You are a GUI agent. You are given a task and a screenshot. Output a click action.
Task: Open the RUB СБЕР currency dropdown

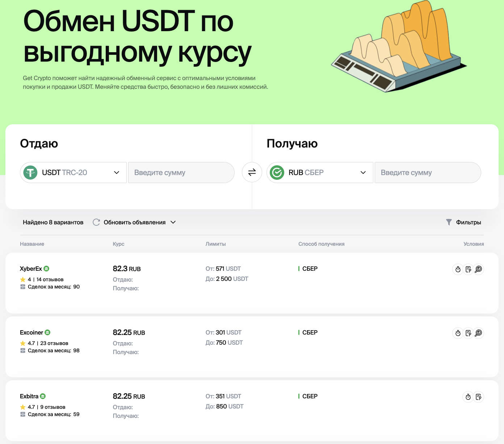[x=320, y=173]
